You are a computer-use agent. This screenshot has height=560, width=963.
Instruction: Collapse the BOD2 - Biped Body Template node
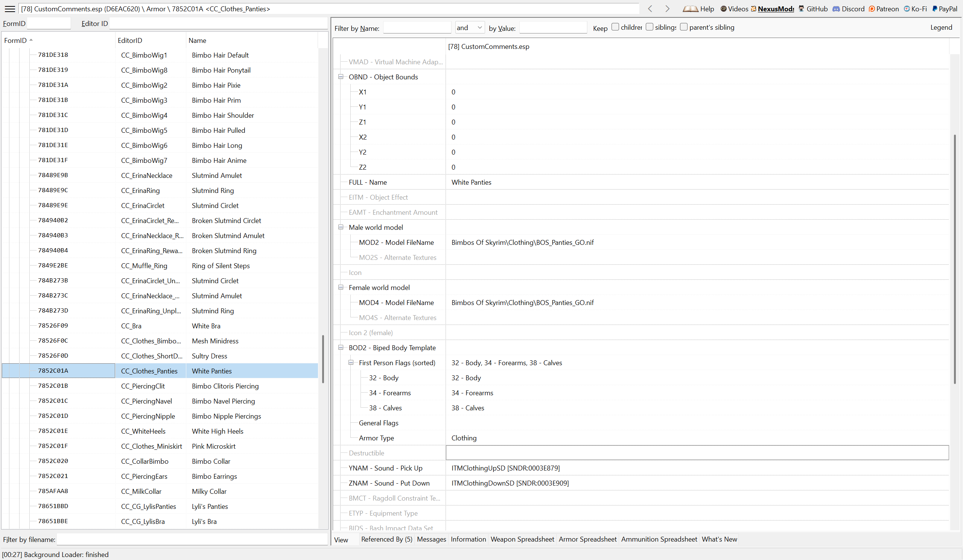point(341,348)
